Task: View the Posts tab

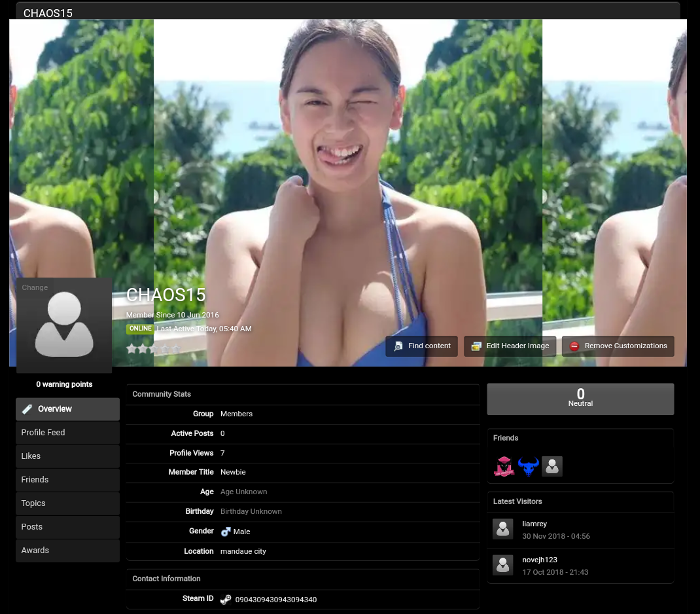Action: (x=67, y=527)
